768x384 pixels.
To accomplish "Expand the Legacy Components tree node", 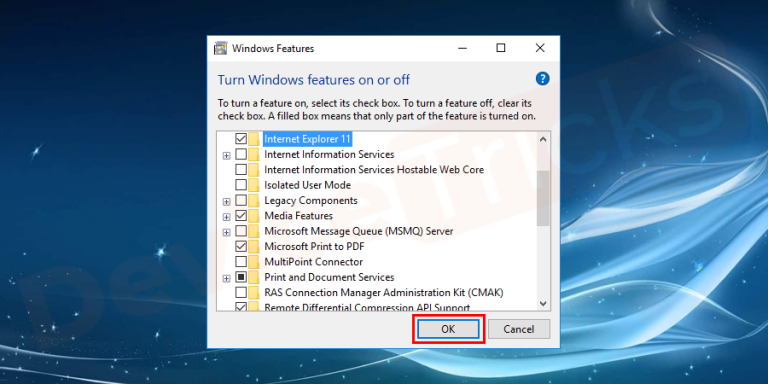I will coord(226,201).
